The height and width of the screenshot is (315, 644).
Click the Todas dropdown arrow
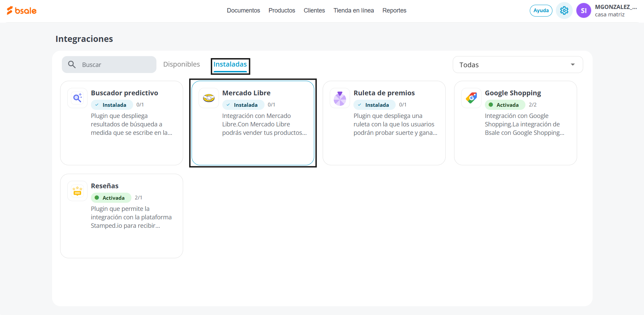pos(573,65)
